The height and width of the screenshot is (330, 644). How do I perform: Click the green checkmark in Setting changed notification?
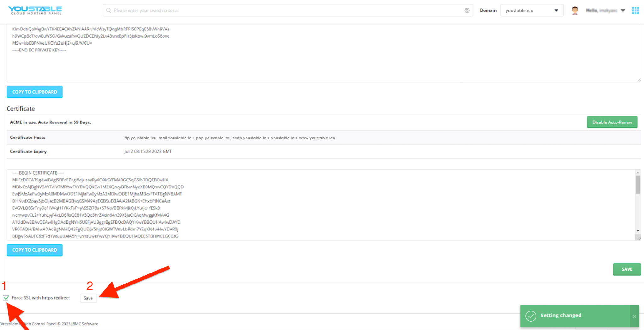coord(530,316)
